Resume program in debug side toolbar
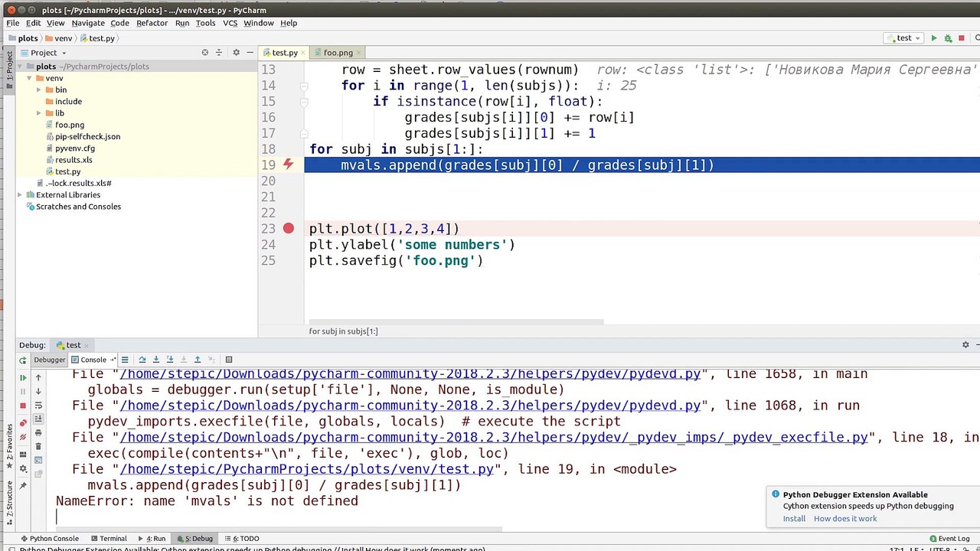This screenshot has width=980, height=551. [23, 377]
